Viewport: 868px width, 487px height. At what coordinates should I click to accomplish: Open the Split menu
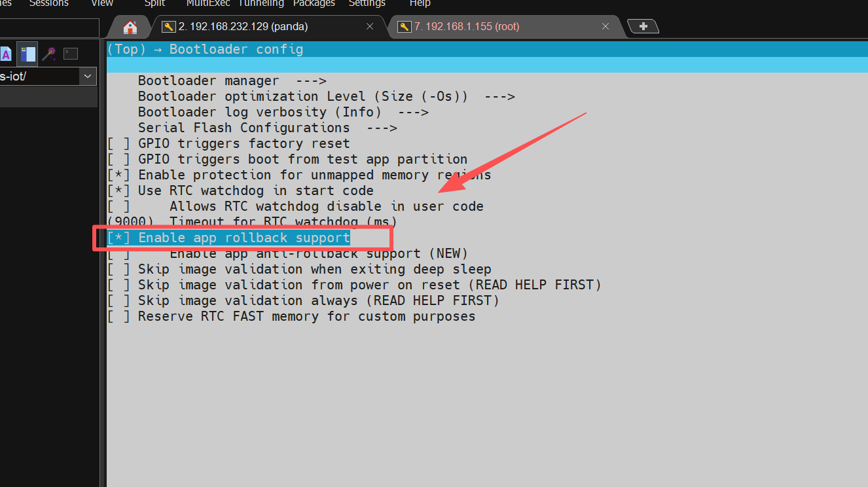(154, 3)
